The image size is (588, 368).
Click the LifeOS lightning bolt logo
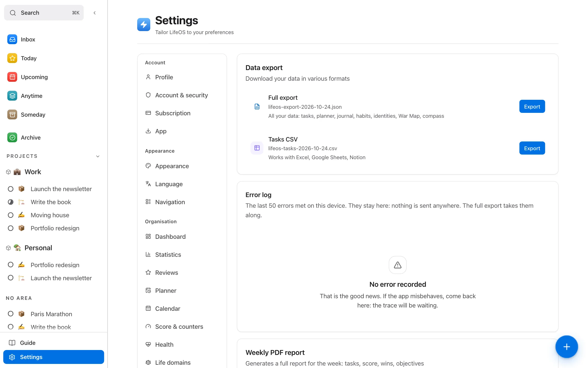(144, 25)
